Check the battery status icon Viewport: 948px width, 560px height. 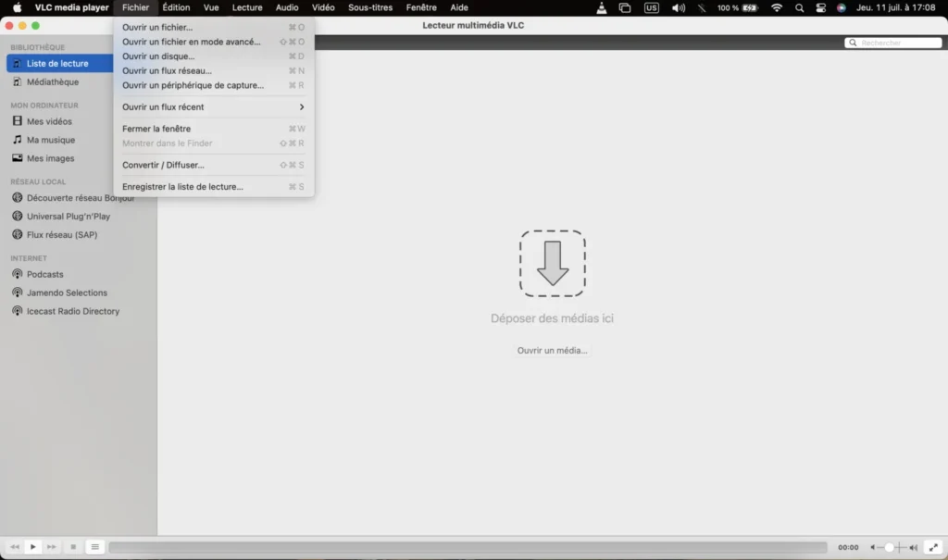pyautogui.click(x=750, y=7)
